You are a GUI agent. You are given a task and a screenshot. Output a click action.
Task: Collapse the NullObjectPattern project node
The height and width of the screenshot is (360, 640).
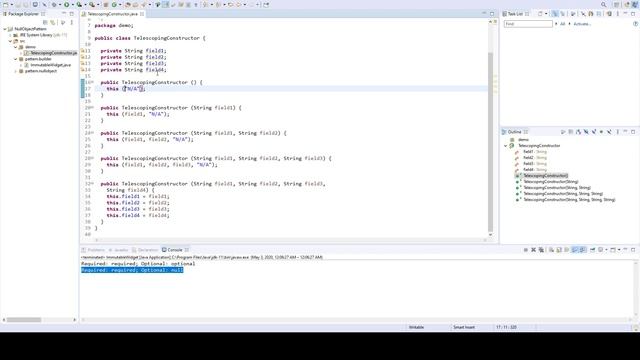click(x=5, y=29)
